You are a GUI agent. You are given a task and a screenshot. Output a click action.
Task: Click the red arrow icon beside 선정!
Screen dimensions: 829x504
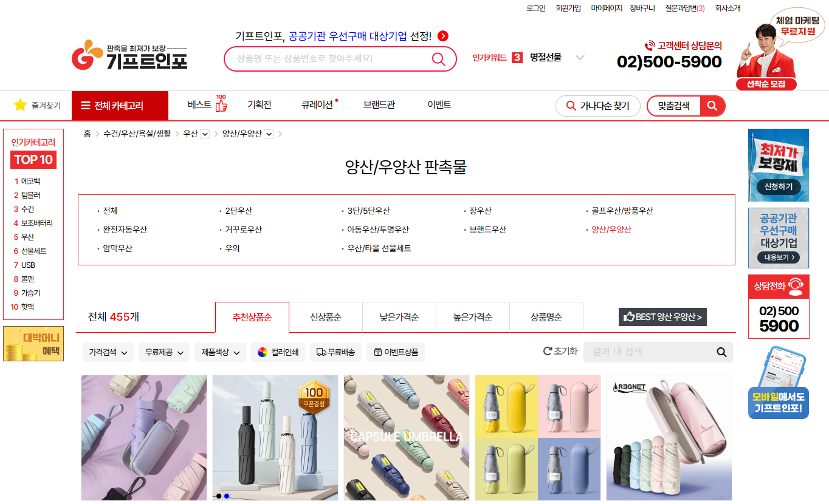[443, 36]
